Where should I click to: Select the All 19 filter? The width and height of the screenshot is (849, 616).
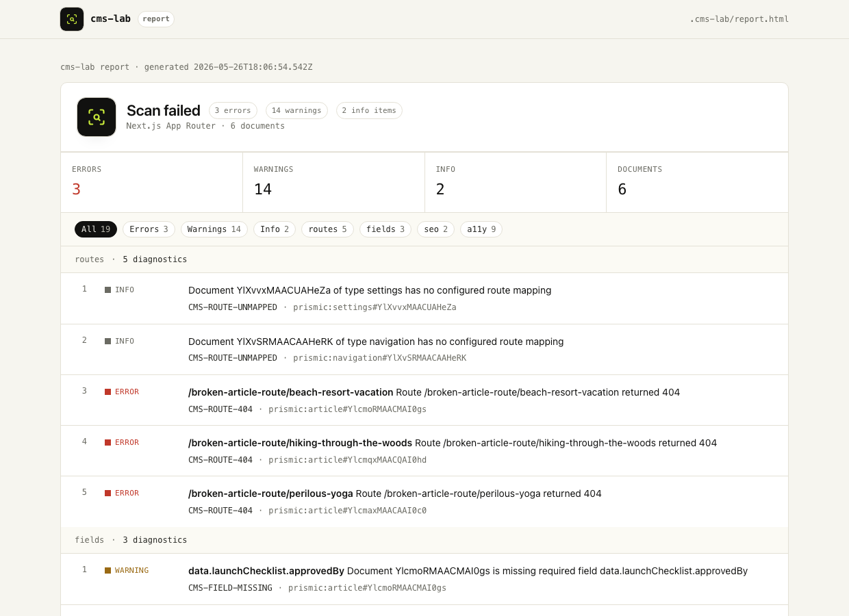(x=96, y=229)
